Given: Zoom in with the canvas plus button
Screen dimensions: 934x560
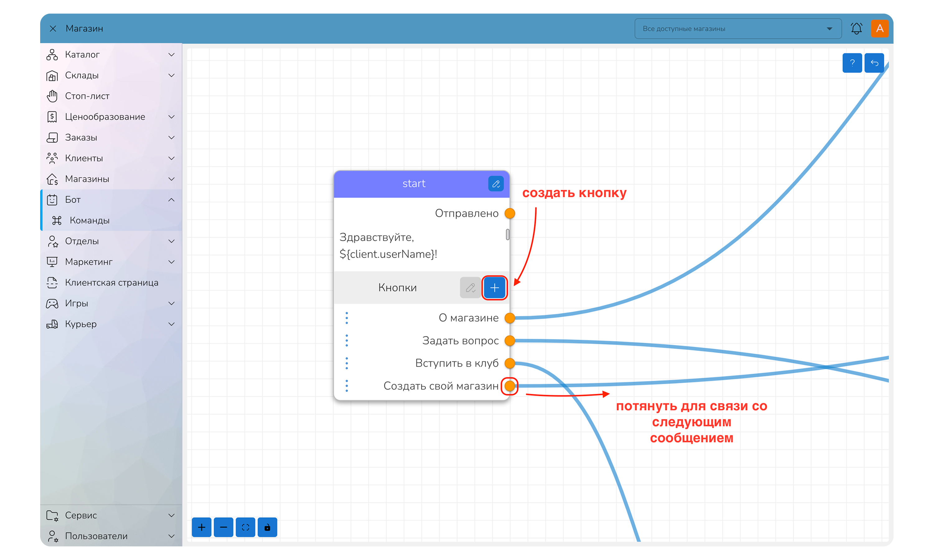Looking at the screenshot, I should (202, 527).
